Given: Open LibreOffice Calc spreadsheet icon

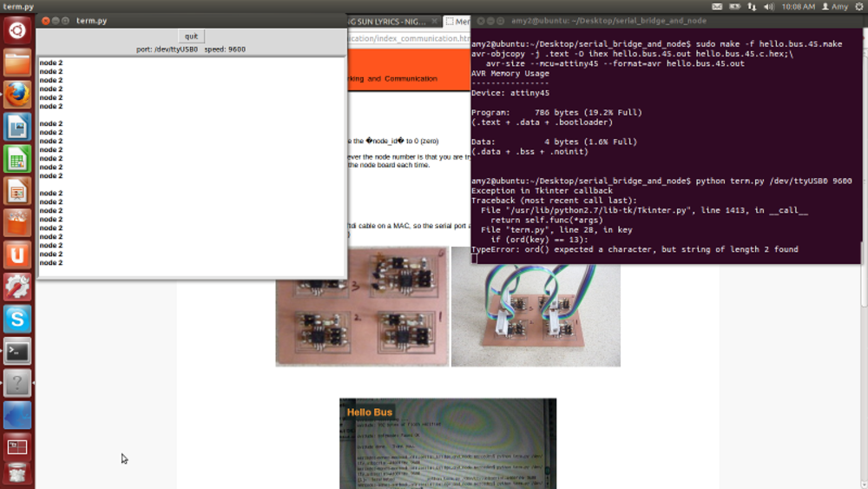Looking at the screenshot, I should click(x=17, y=159).
